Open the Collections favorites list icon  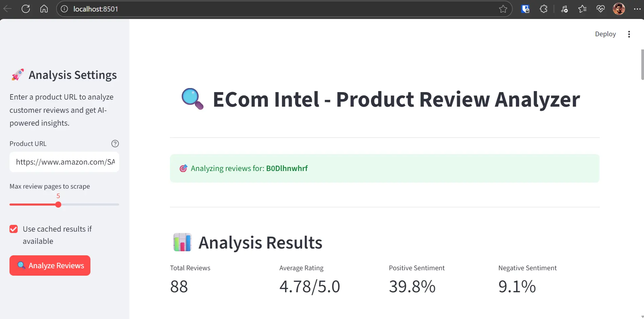583,9
